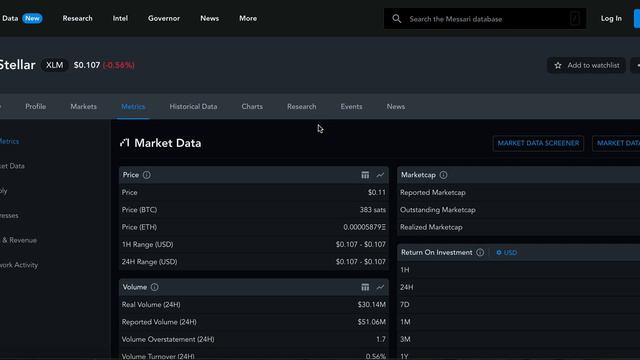The height and width of the screenshot is (360, 640).
Task: Select the Metrics tab
Action: [x=133, y=107]
